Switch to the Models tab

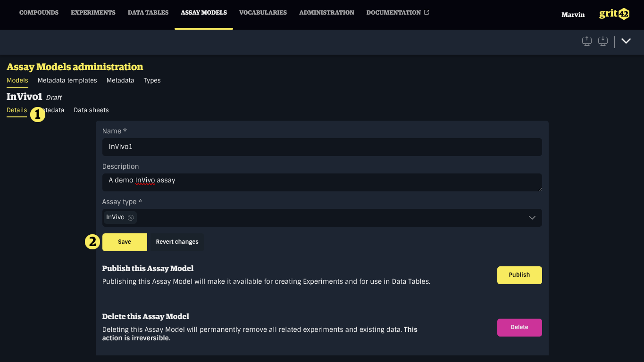coord(17,81)
